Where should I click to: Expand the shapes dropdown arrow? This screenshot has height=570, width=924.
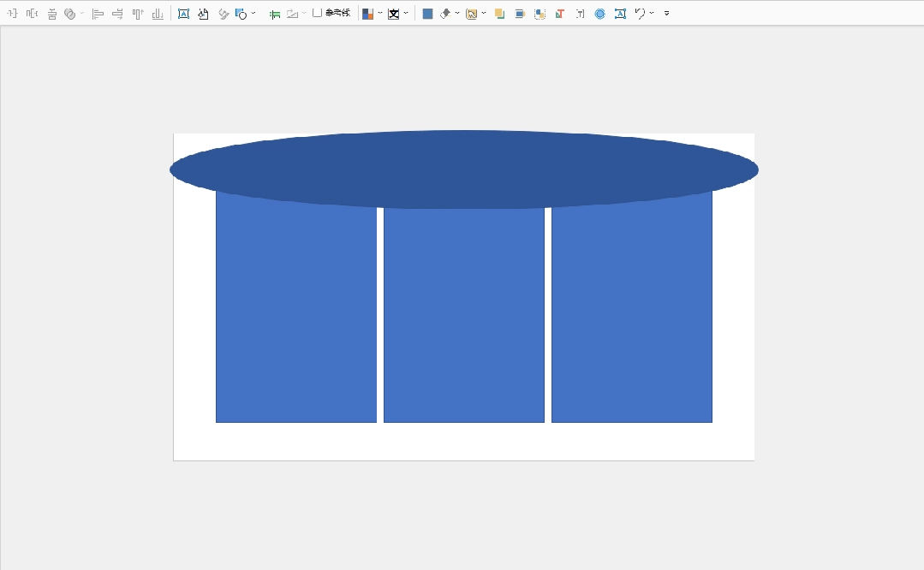(x=253, y=13)
